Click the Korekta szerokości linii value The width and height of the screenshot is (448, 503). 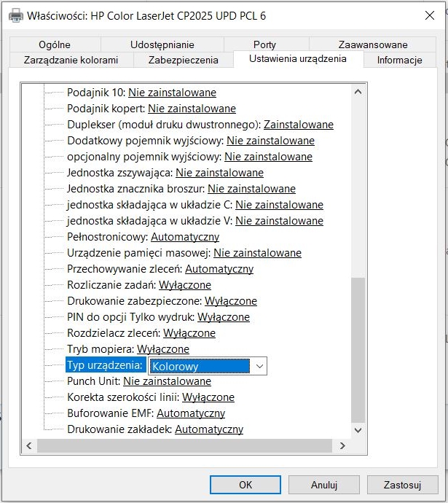click(208, 397)
